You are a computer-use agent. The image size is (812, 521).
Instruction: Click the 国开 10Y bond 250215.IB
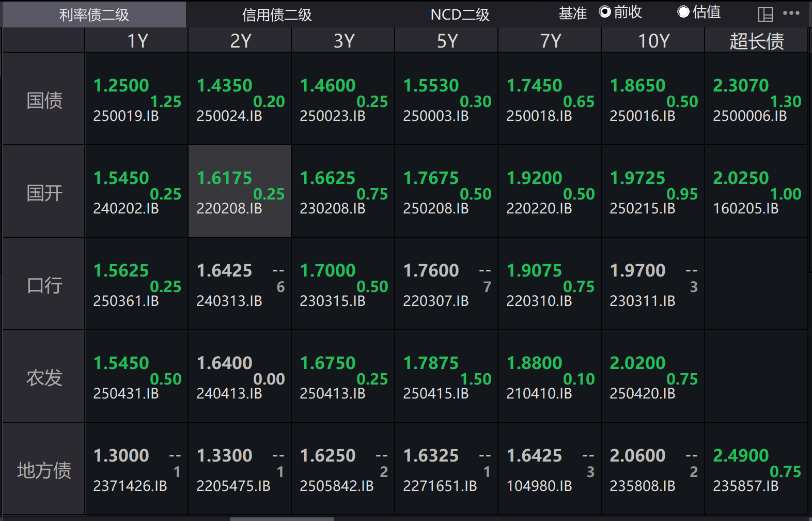coord(642,208)
